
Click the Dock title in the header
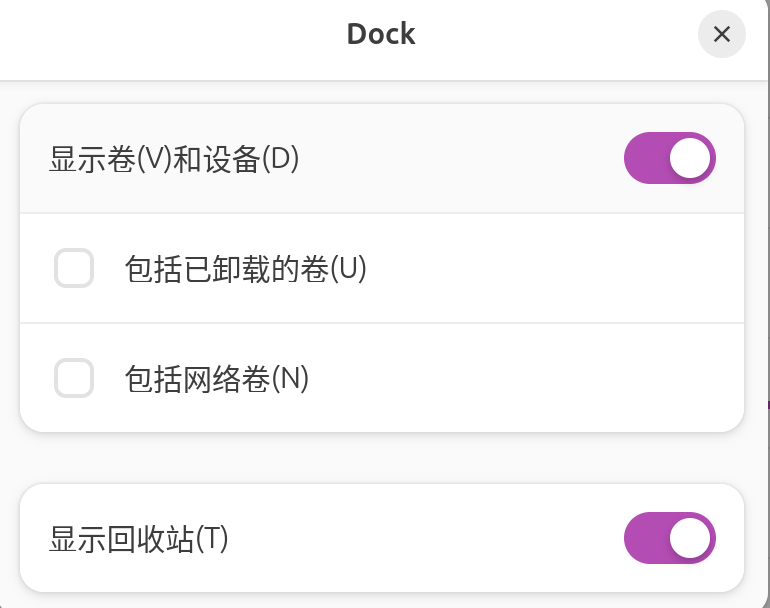[x=381, y=34]
